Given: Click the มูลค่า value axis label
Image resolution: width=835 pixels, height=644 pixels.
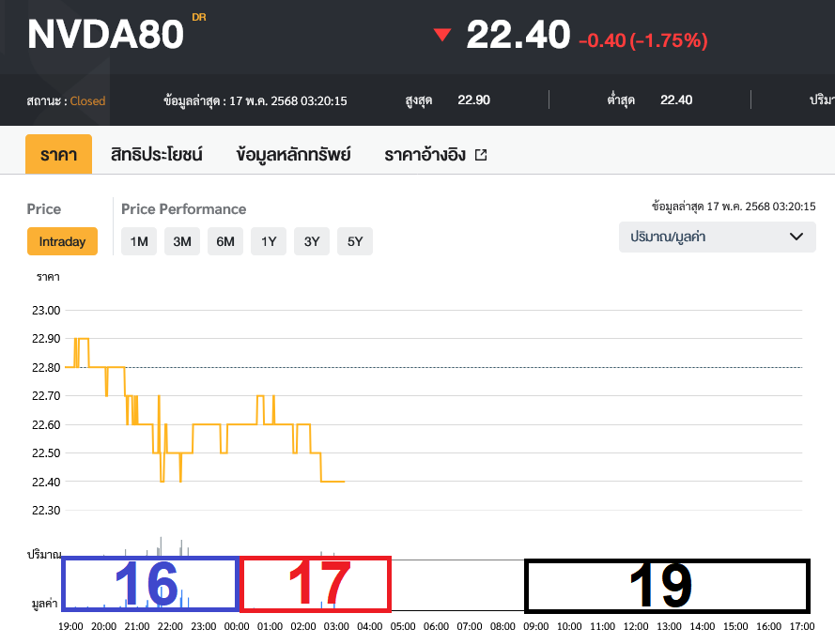Looking at the screenshot, I should click(x=44, y=604).
